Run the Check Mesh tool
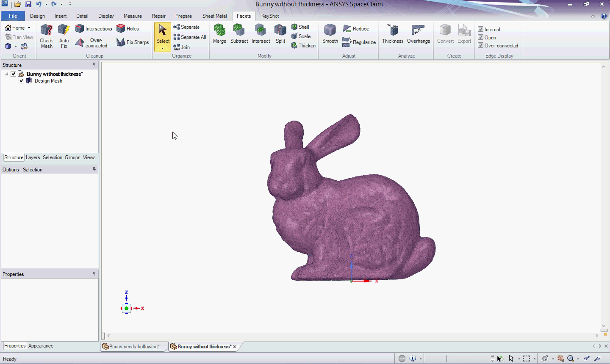This screenshot has height=364, width=610. coord(47,36)
